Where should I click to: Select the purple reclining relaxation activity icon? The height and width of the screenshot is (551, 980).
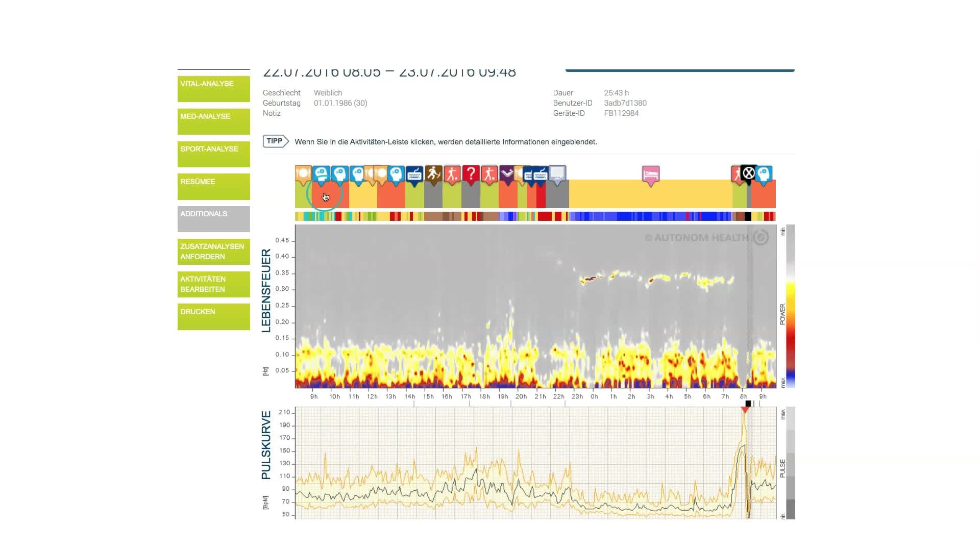pos(507,174)
